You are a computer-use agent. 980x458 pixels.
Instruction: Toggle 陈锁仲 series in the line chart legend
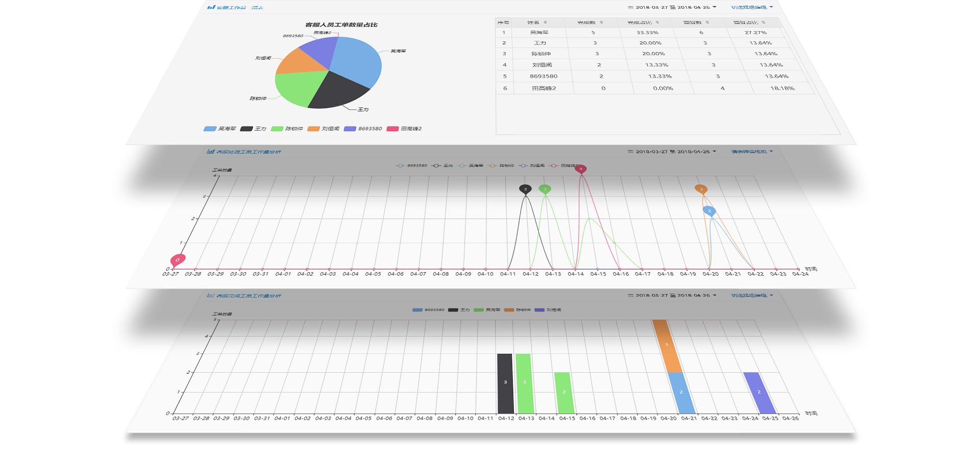[x=501, y=165]
